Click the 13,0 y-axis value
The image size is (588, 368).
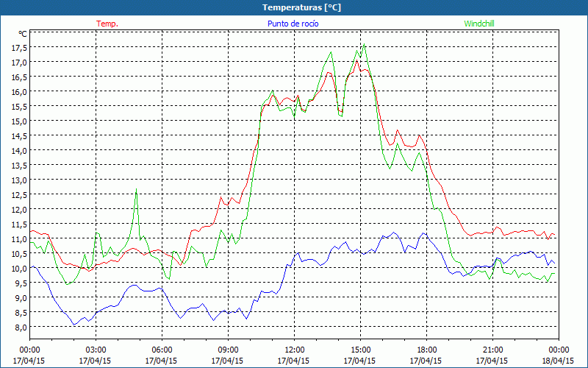pyautogui.click(x=19, y=180)
